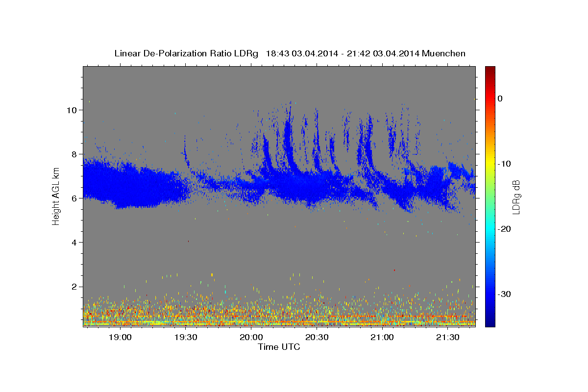Click the '21:30' time tick label
588x392 pixels.
448,337
